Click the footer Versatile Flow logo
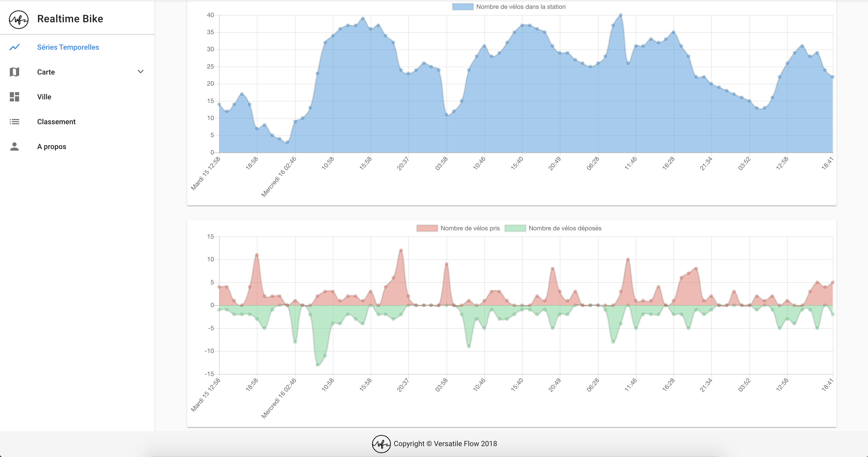Screen dimensions: 868x457 pos(381,444)
